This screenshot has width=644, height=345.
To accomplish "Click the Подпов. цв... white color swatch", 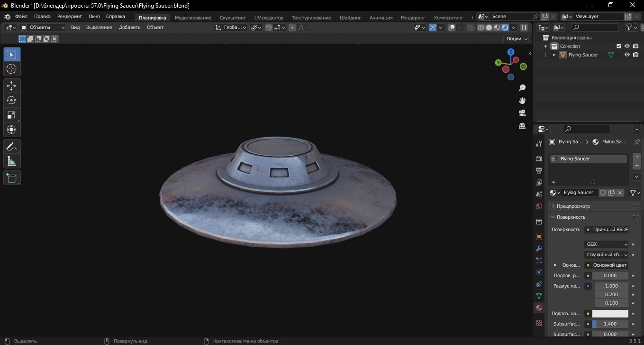I will pos(610,314).
